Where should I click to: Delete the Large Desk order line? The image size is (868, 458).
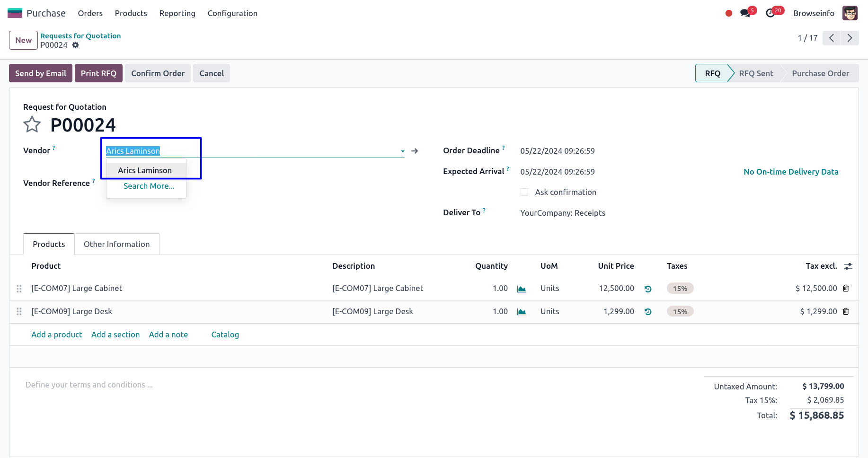(846, 311)
